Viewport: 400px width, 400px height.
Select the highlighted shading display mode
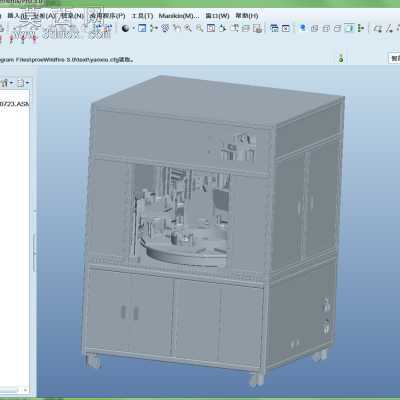349,28
